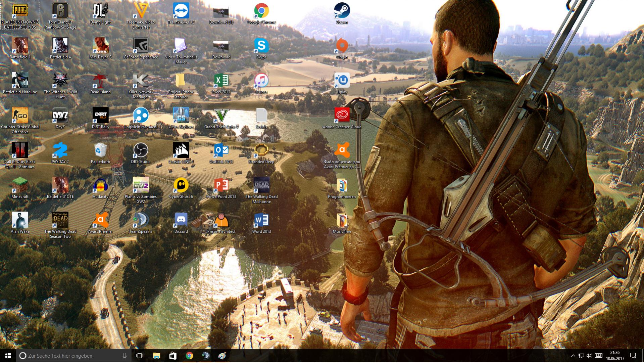The width and height of the screenshot is (644, 363).
Task: Select Killer Network Manager shortcut
Action: pos(141,86)
